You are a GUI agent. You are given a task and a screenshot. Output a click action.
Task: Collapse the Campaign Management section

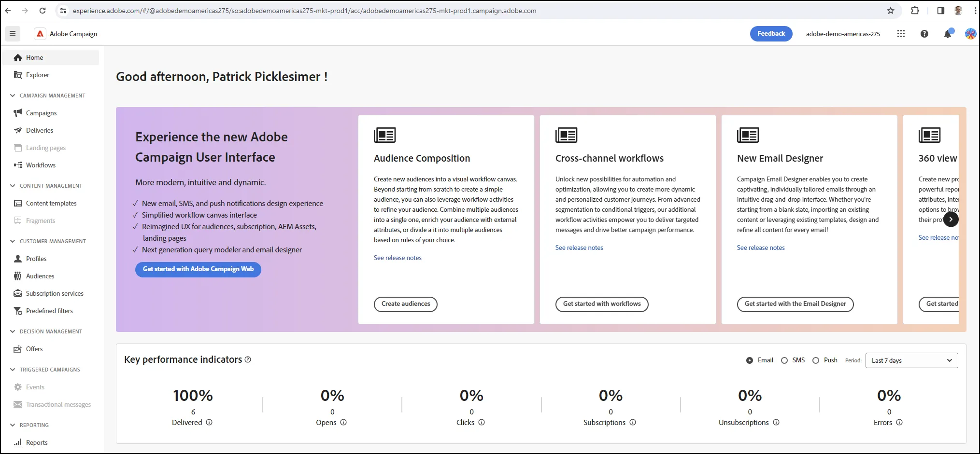[x=13, y=96]
